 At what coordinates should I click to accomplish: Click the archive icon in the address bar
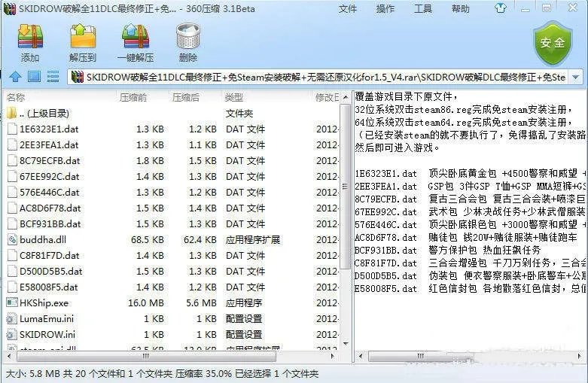click(78, 77)
